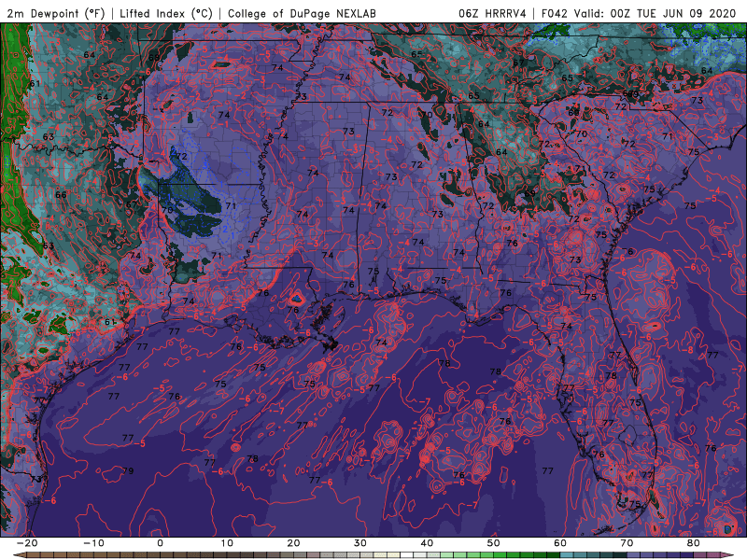Viewport: 747px width, 560px height.
Task: Click the 30 label on the color scale
Action: 360,543
